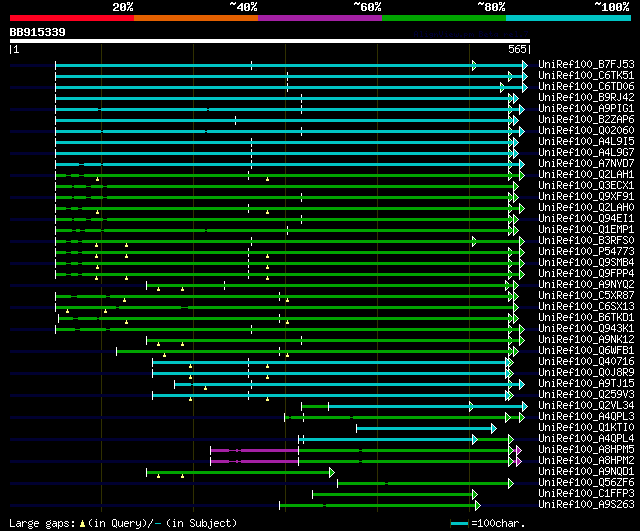Click the UniRef100_Q94EI1 label
This screenshot has height=531, width=640.
586,219
